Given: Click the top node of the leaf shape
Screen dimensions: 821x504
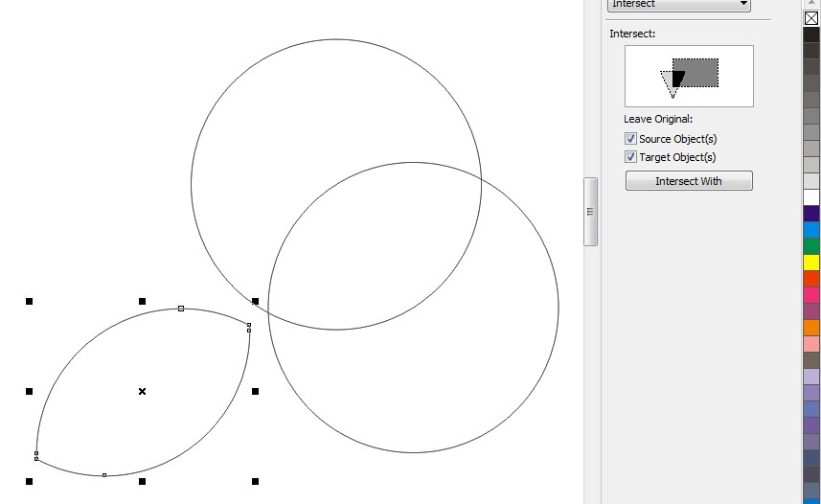Looking at the screenshot, I should [x=181, y=309].
